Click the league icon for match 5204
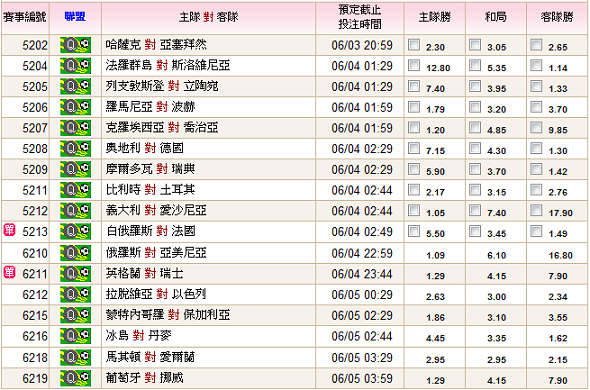 click(x=75, y=66)
